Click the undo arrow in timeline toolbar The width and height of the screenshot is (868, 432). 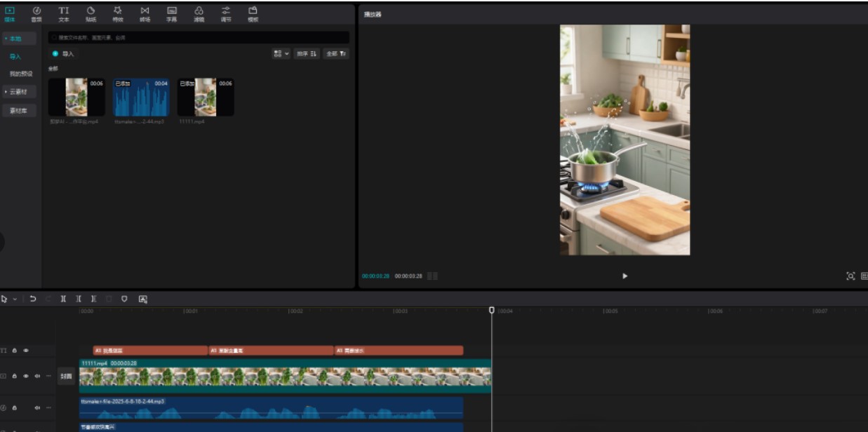(x=33, y=299)
